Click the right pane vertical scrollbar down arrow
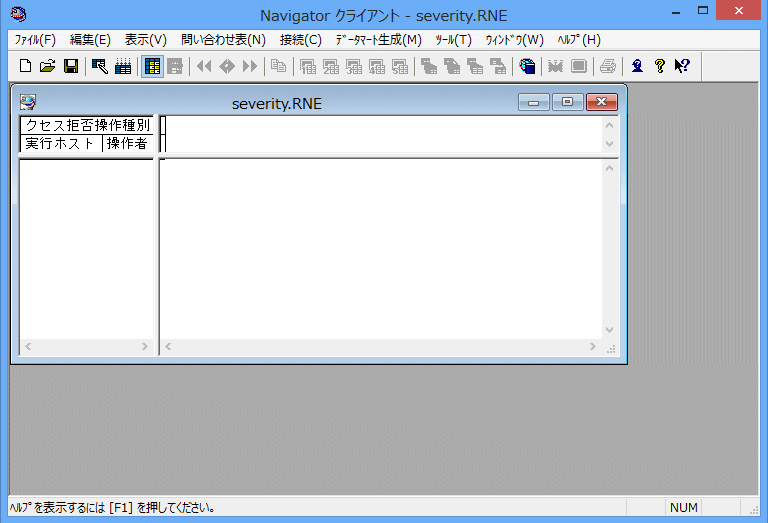 (610, 329)
